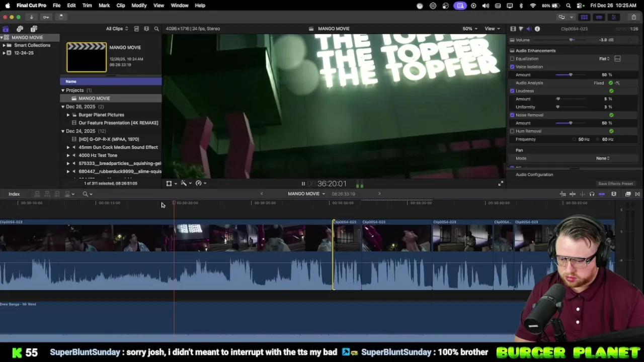The image size is (644, 362).
Task: Open the Equalization Flat preset dropdown
Action: click(x=604, y=59)
